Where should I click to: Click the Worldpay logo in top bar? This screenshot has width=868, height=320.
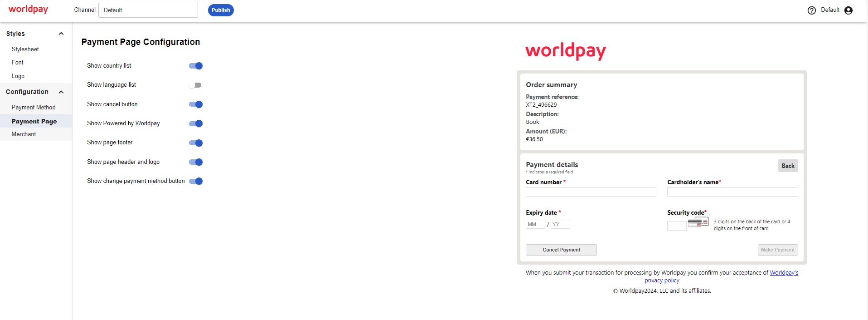click(28, 10)
